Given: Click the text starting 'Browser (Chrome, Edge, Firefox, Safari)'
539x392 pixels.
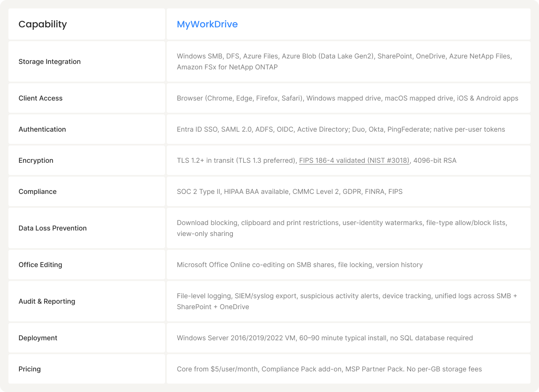Looking at the screenshot, I should (347, 98).
